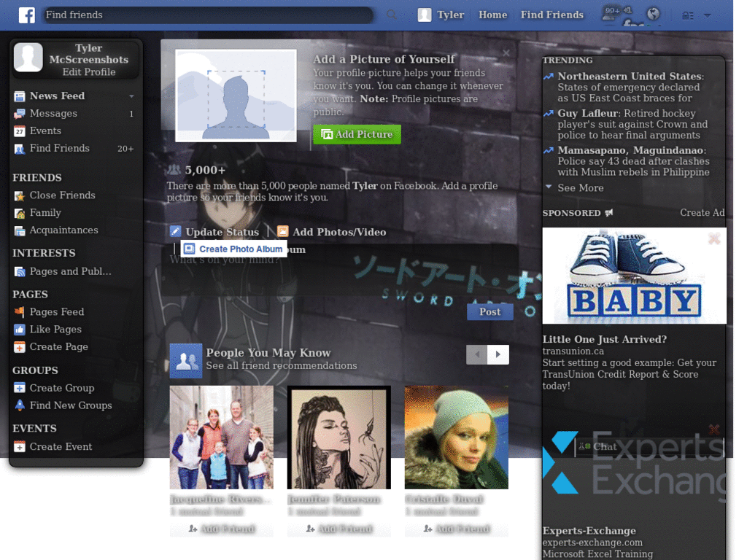Viewport: 747px width, 560px height.
Task: Open the notifications globe icon
Action: click(x=654, y=14)
